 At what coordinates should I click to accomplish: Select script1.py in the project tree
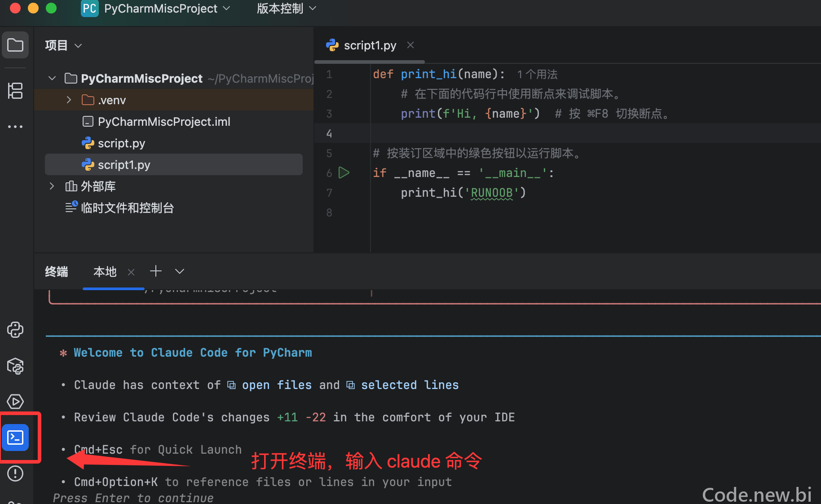(174, 164)
